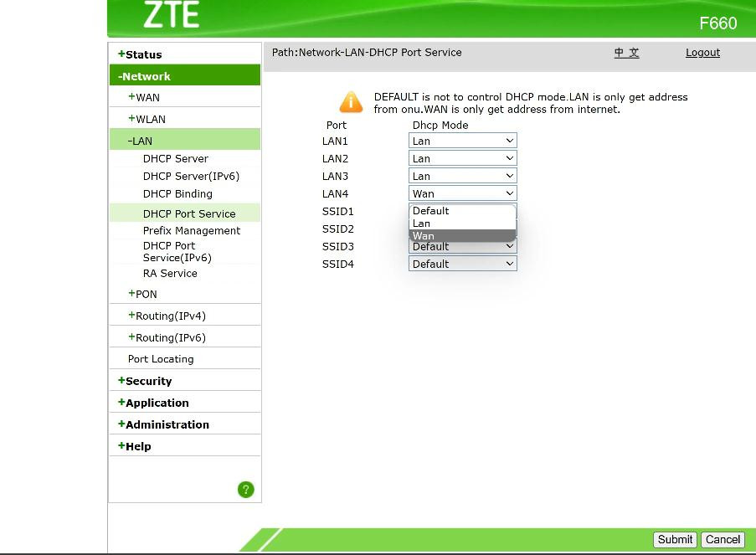Open DHCP Port Service(IPv6) page
Image resolution: width=756 pixels, height=555 pixels.
click(x=177, y=251)
